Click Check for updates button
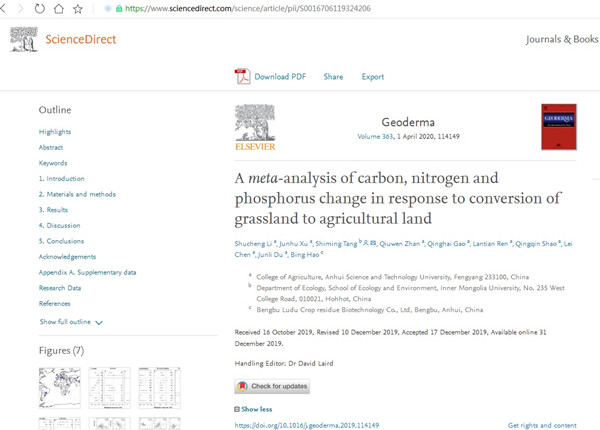This screenshot has width=600, height=430. (x=272, y=386)
